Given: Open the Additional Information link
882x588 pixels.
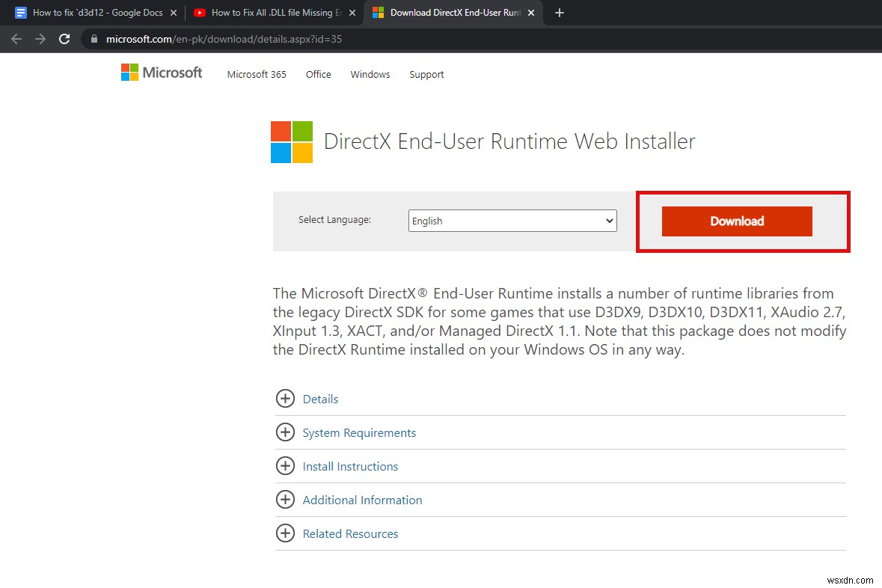Looking at the screenshot, I should [x=362, y=500].
